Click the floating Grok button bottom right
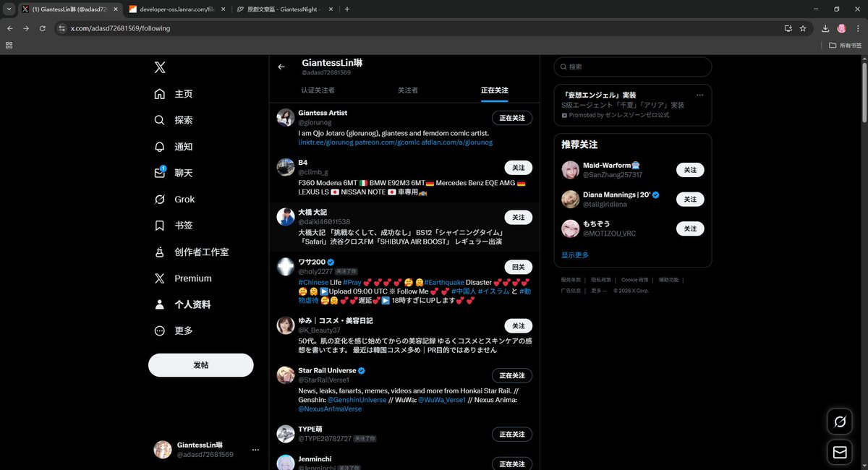The width and height of the screenshot is (868, 470). click(839, 422)
